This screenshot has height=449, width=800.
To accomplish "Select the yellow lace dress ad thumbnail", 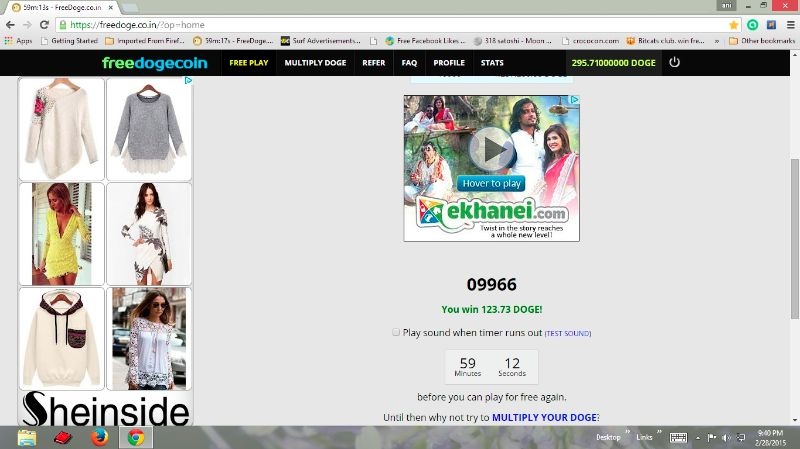I will pos(61,234).
